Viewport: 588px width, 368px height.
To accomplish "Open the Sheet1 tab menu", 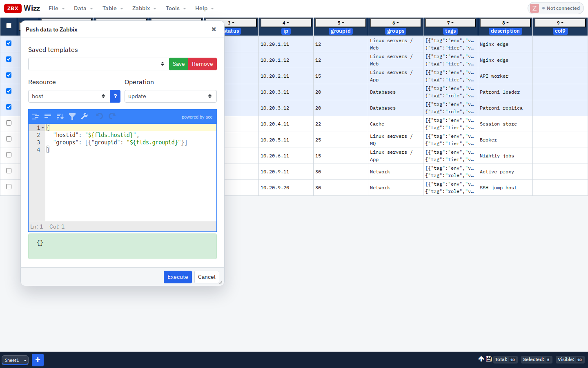I will pos(15,360).
